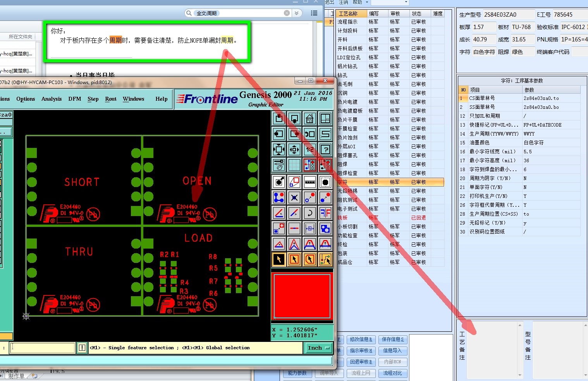The height and width of the screenshot is (381, 588).
Task: Click the zoom-out expanding arrows icon
Action: point(279,149)
